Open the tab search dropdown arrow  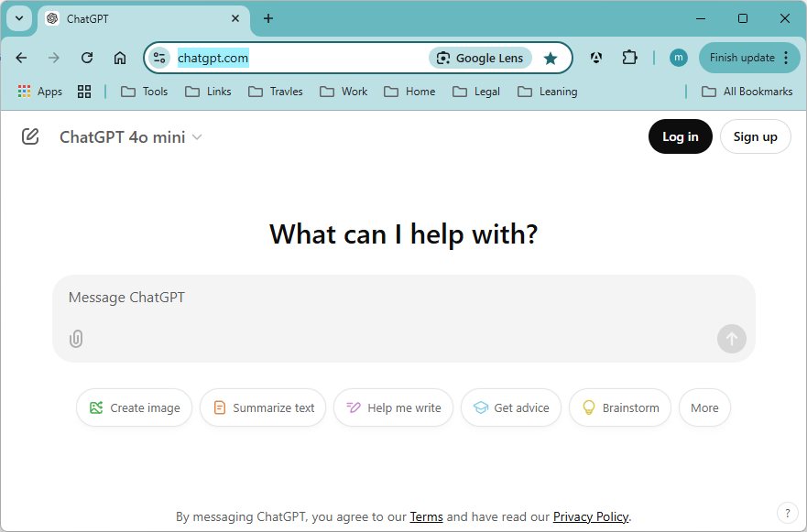19,18
